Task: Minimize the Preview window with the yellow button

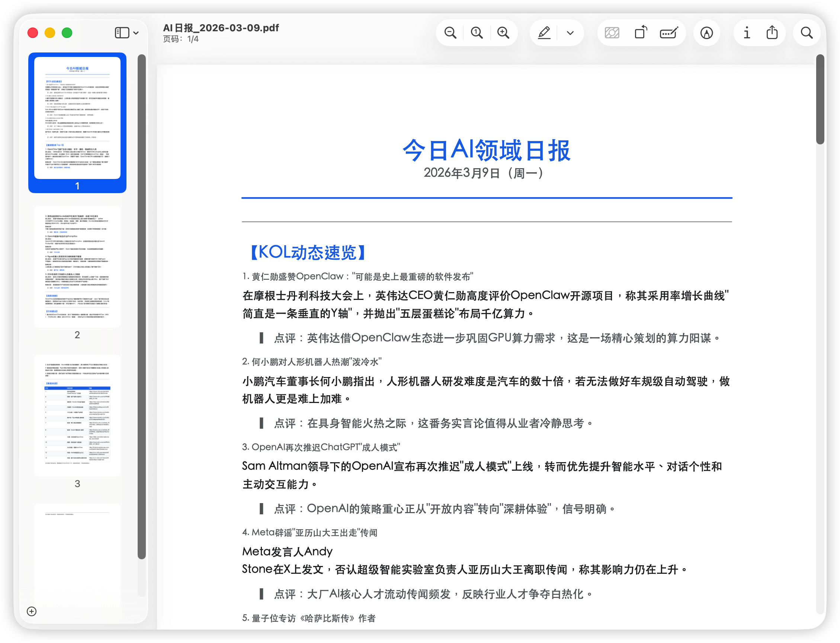Action: (50, 33)
